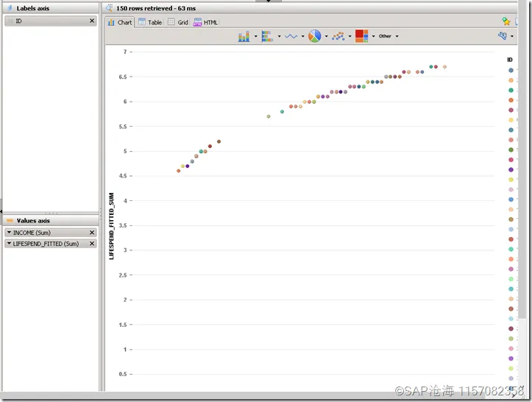
Task: Select the column chart type icon
Action: [x=244, y=36]
